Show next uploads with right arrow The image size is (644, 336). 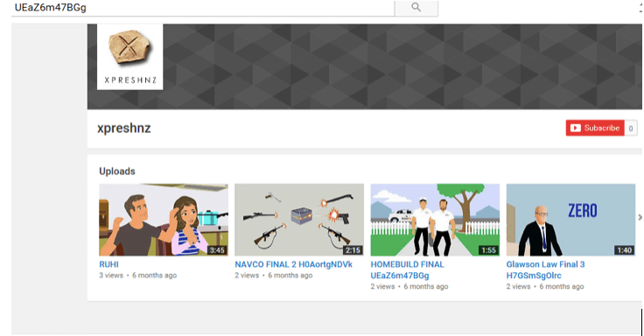[x=640, y=217]
